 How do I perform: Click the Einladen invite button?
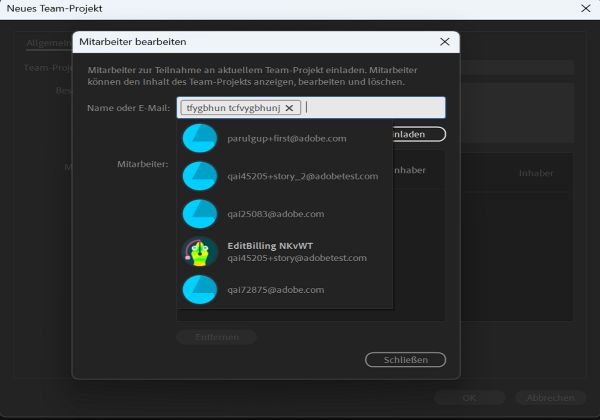click(x=419, y=134)
